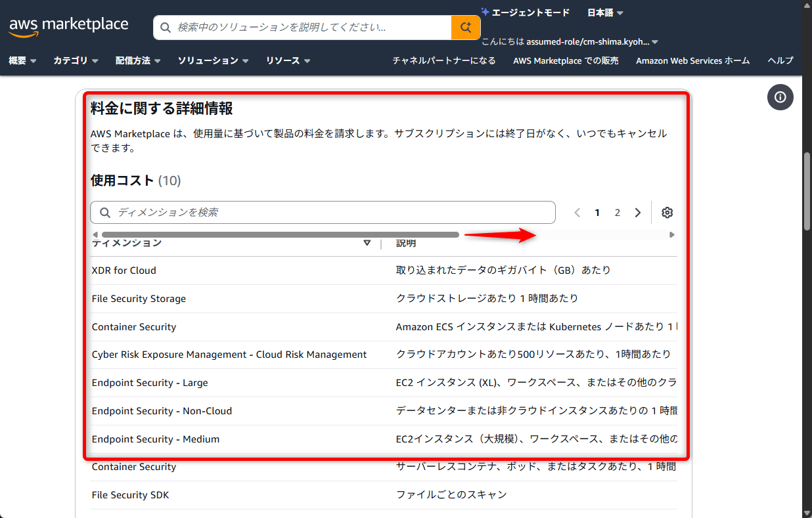This screenshot has width=812, height=518.
Task: Click the horizontal table scrollbar thumb
Action: (x=280, y=234)
